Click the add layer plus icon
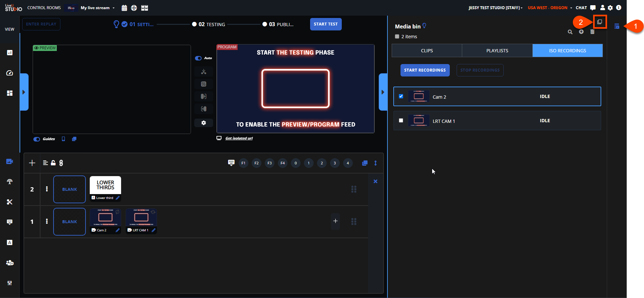This screenshot has width=644, height=298. [x=32, y=163]
